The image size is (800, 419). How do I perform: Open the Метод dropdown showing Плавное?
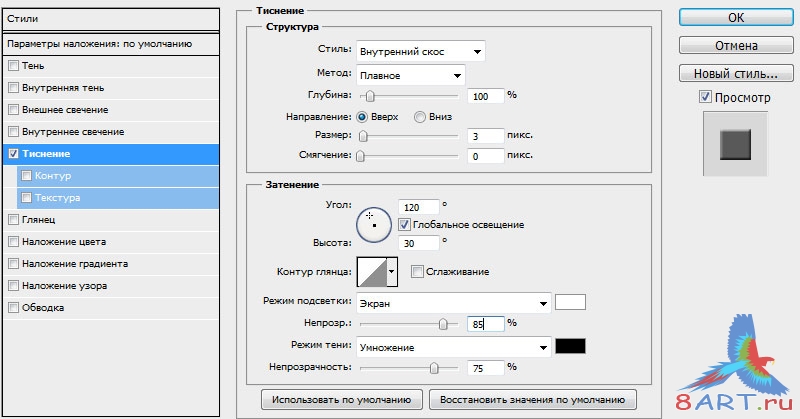[410, 76]
